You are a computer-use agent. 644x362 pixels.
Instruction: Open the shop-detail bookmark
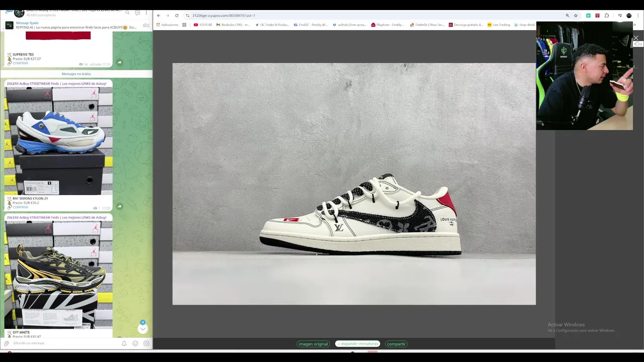pos(525,25)
